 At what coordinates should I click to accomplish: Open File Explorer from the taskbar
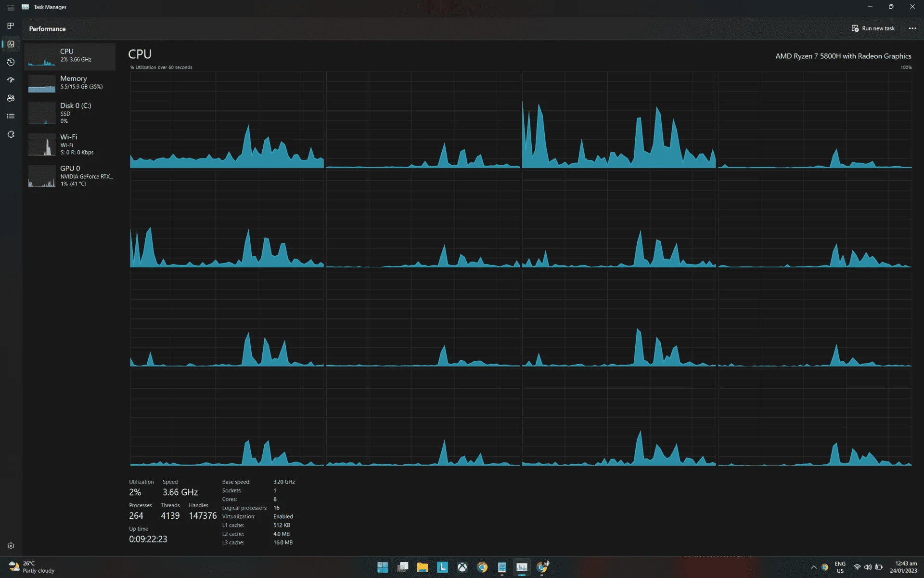[x=423, y=567]
